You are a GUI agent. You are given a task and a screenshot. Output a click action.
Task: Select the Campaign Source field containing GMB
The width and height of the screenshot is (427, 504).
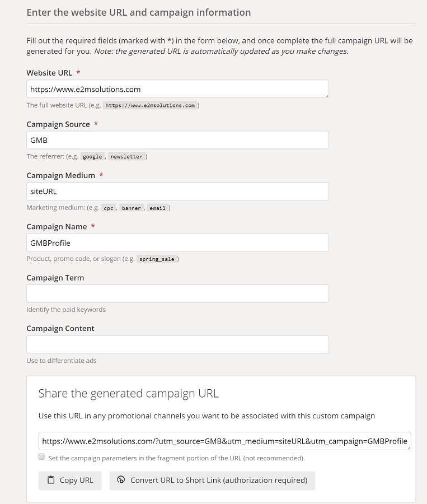coord(177,139)
